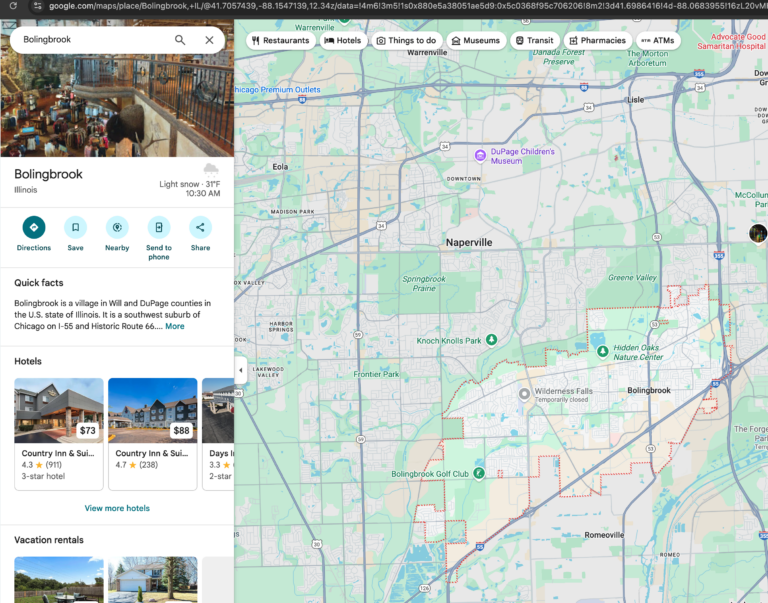768x603 pixels.
Task: Select the Hotels filter chip
Action: click(x=342, y=41)
